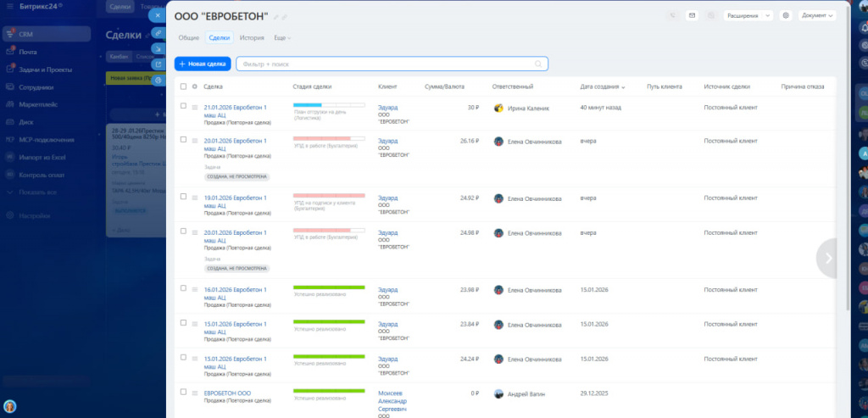Click pencil edit icon next to company title

(x=276, y=18)
